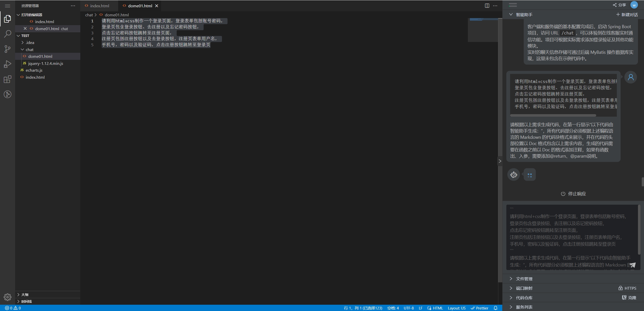
Task: Click the user profile avatar in chat
Action: 631,77
